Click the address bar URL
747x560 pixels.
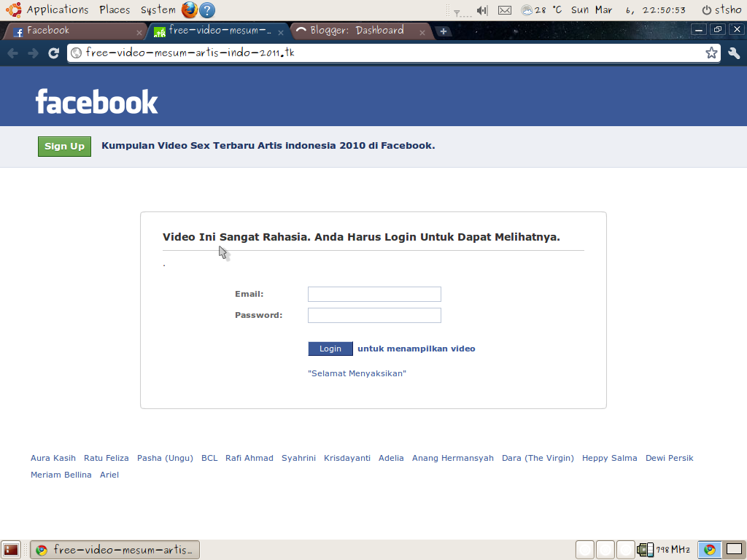190,52
